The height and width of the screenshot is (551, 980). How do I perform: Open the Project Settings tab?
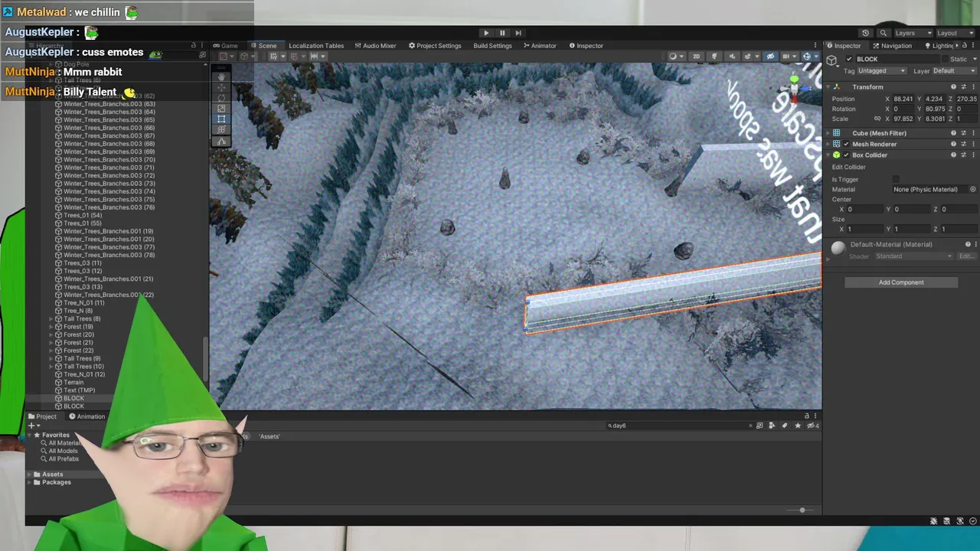(x=435, y=45)
